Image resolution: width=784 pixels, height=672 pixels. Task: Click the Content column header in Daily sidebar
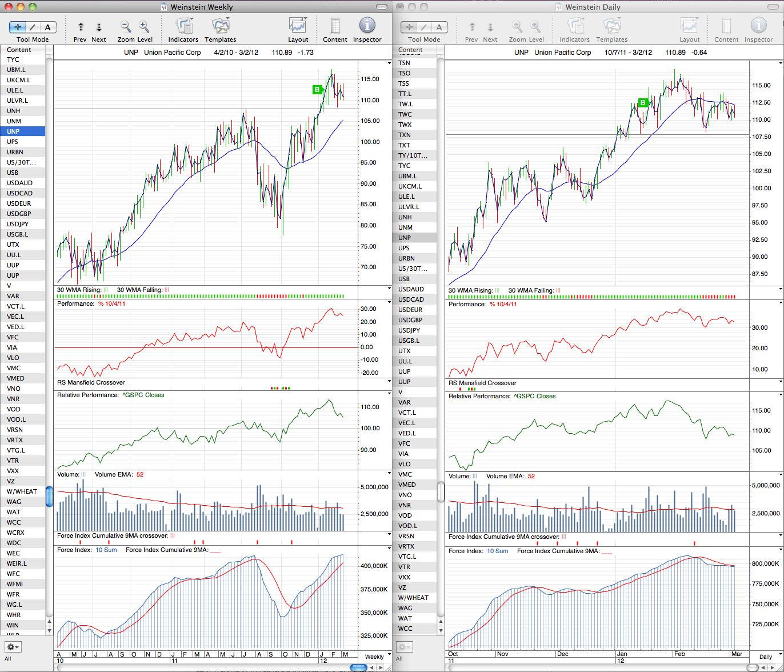click(x=414, y=50)
